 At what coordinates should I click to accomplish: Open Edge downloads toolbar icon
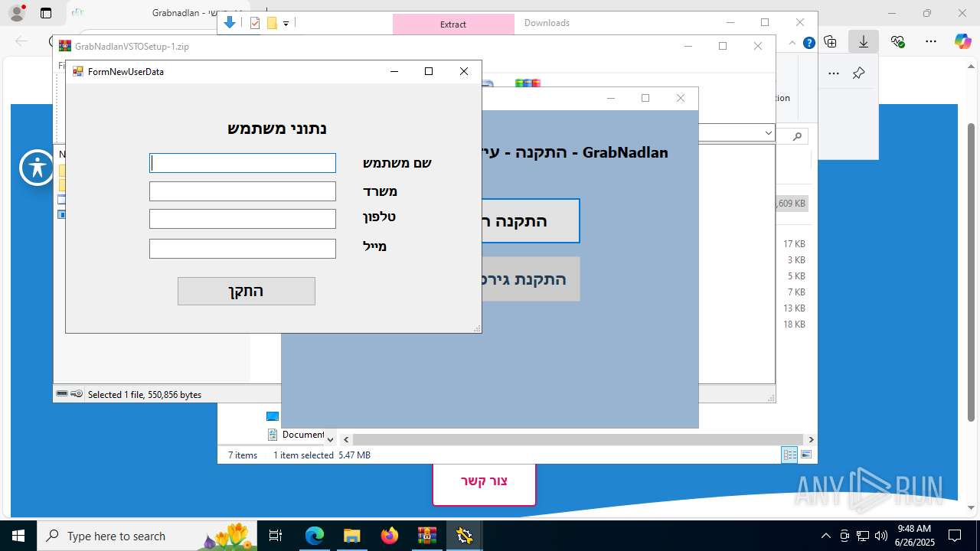(864, 41)
